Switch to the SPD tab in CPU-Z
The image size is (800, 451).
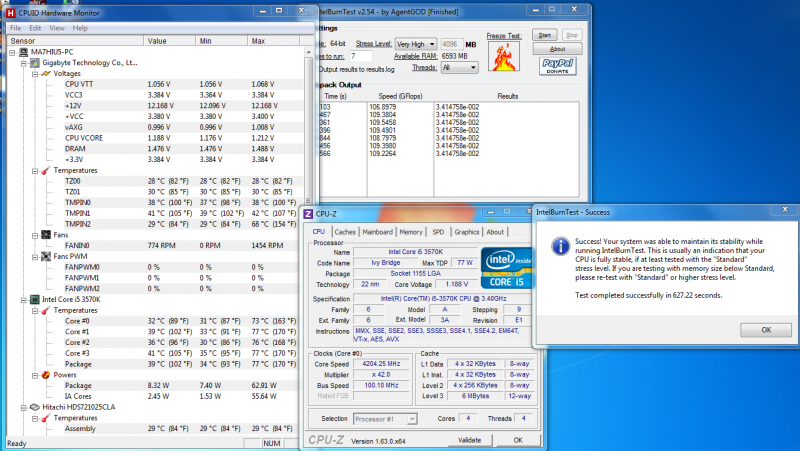438,232
